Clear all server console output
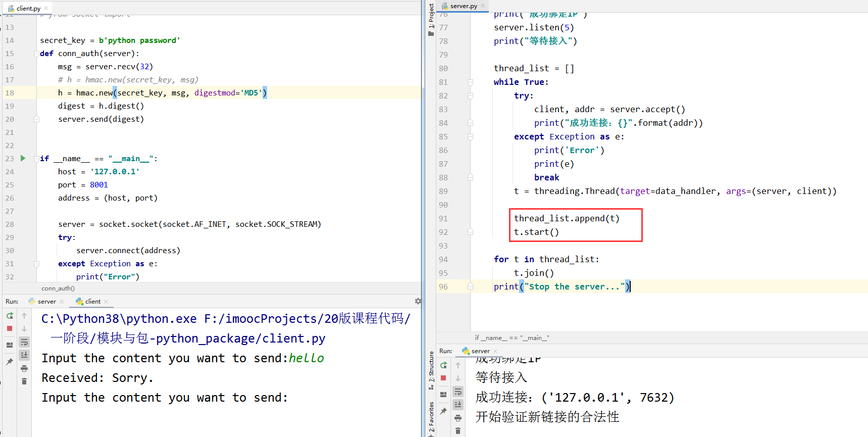This screenshot has width=868, height=437. 458,431
